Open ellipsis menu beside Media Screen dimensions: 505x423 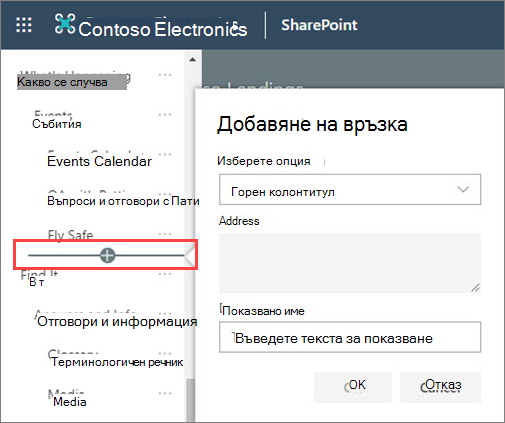[165, 394]
